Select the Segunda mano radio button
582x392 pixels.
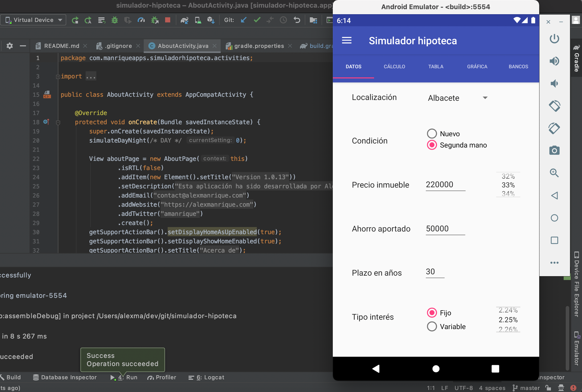(x=431, y=145)
